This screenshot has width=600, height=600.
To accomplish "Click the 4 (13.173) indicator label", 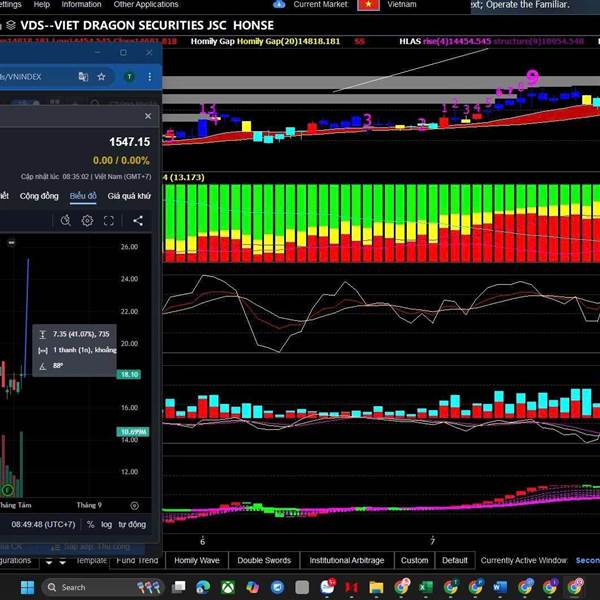I will coord(184,177).
